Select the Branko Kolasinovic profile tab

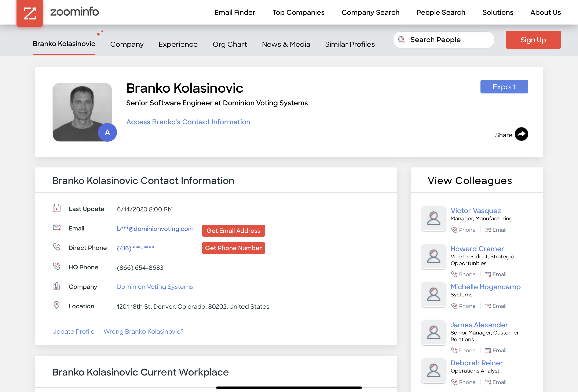pos(64,44)
